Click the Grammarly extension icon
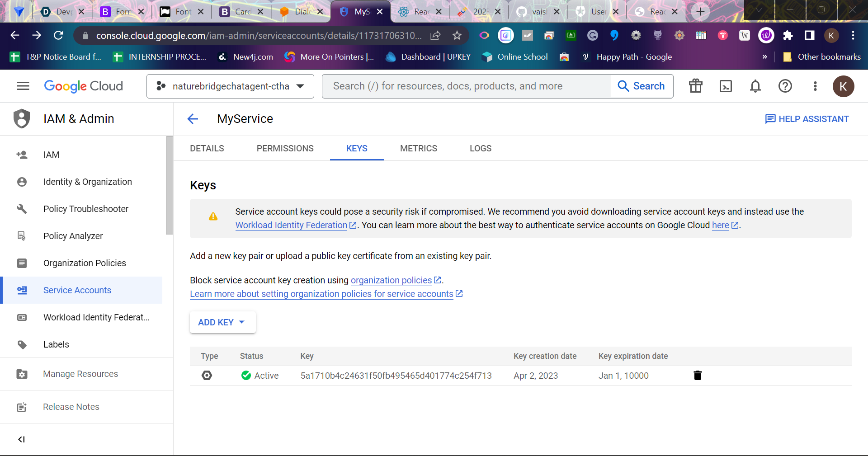Viewport: 868px width, 456px height. click(x=593, y=35)
